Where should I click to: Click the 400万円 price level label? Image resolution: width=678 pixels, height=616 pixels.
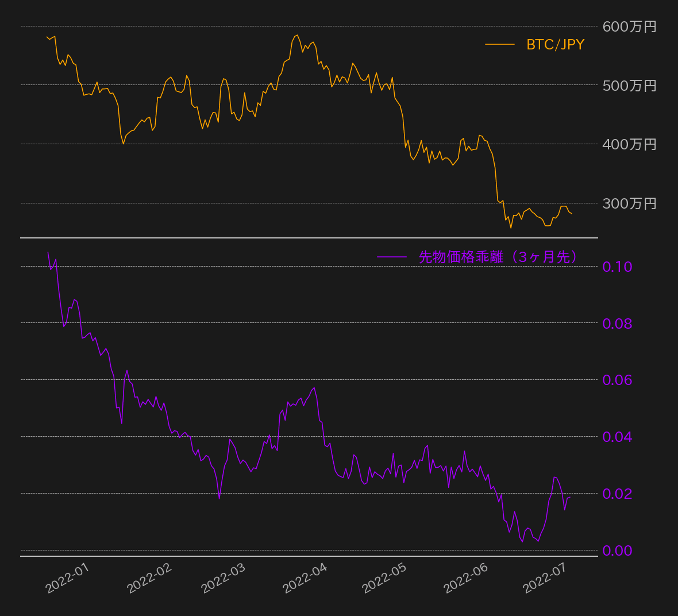click(629, 144)
